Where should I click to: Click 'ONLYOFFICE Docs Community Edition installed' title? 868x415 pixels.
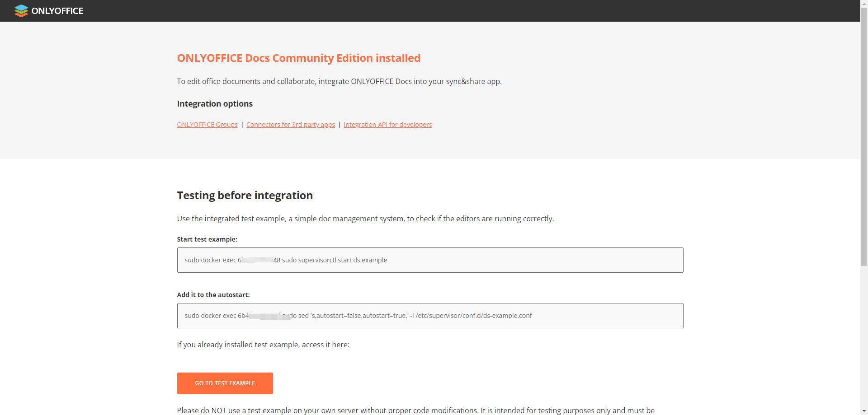point(298,58)
